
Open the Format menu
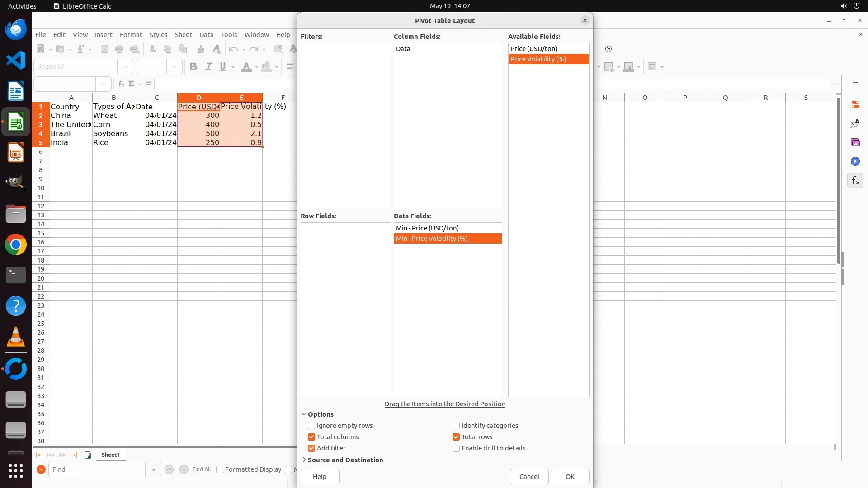[x=131, y=35]
